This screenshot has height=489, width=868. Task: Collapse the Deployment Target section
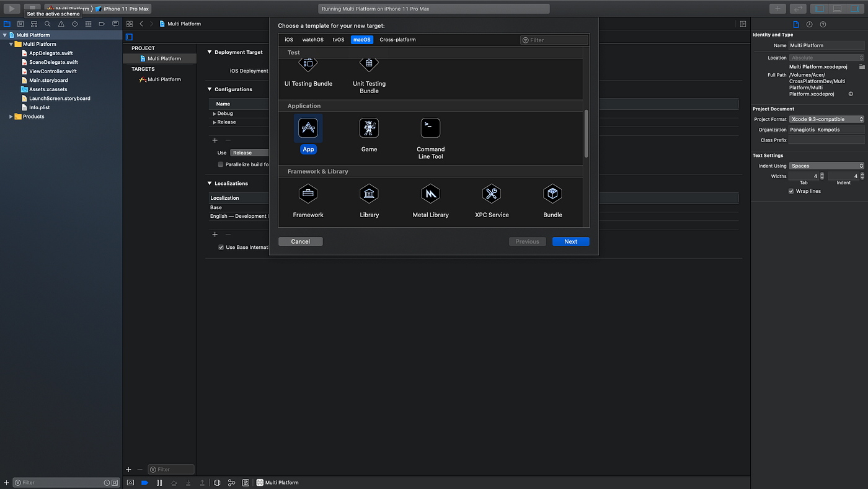pos(210,52)
